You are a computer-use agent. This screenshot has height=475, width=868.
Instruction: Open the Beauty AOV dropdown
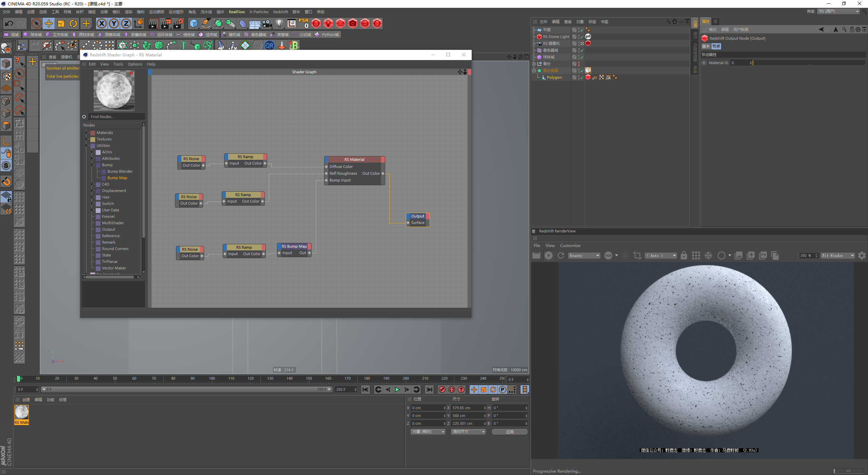tap(584, 255)
